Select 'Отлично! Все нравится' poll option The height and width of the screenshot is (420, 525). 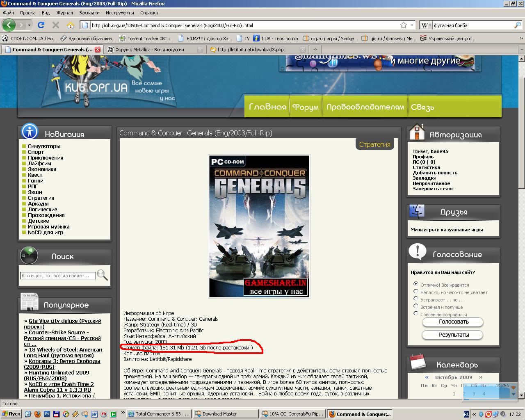(415, 284)
